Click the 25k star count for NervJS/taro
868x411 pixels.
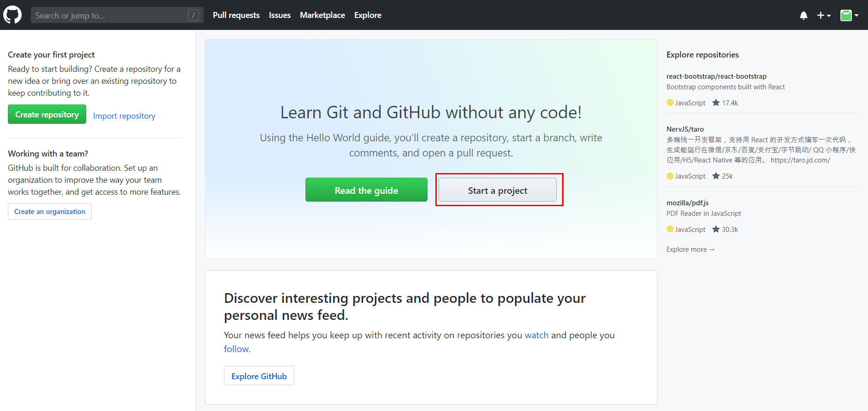point(722,176)
